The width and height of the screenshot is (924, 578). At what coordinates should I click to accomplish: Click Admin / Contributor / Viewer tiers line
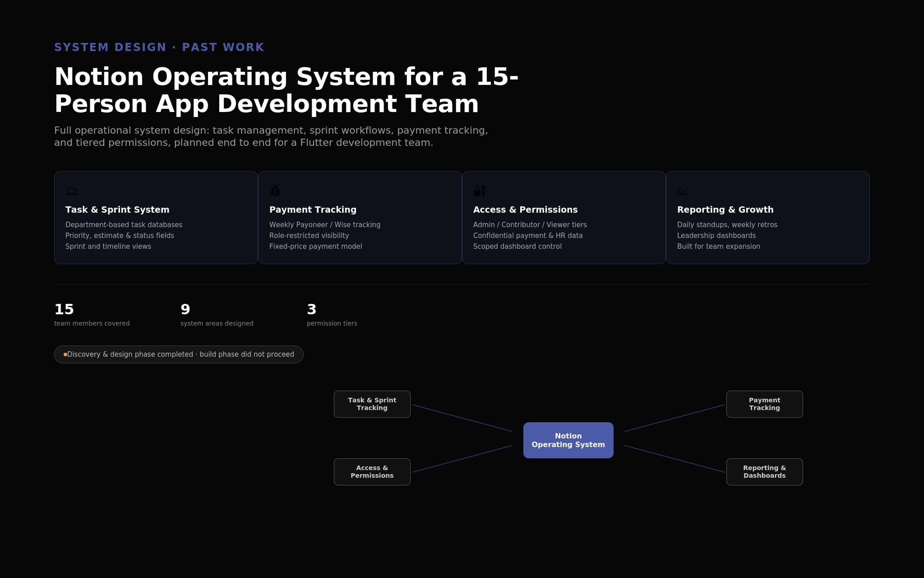tap(530, 225)
